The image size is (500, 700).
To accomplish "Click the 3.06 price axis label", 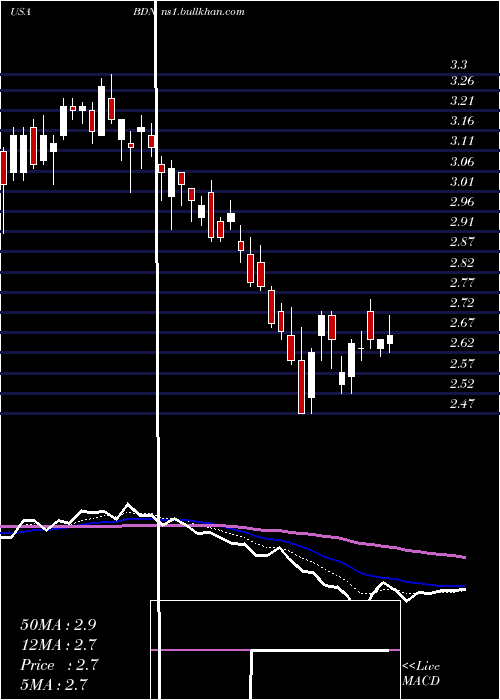I will (462, 162).
